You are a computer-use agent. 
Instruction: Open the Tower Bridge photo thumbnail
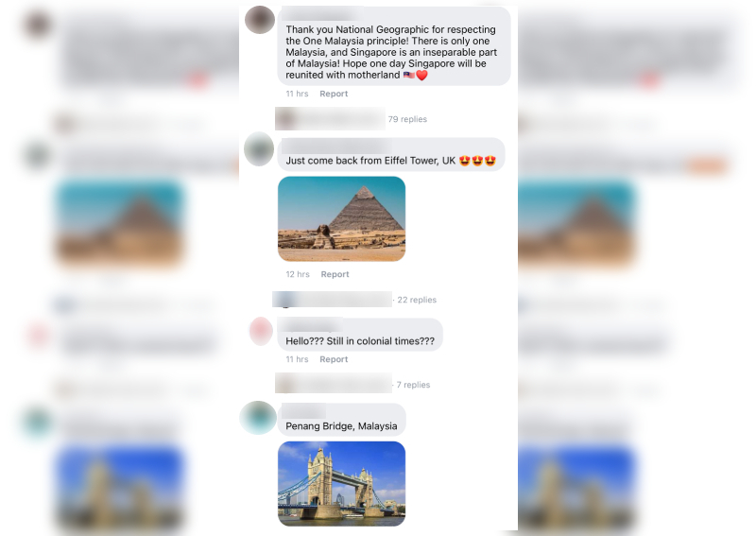click(341, 484)
